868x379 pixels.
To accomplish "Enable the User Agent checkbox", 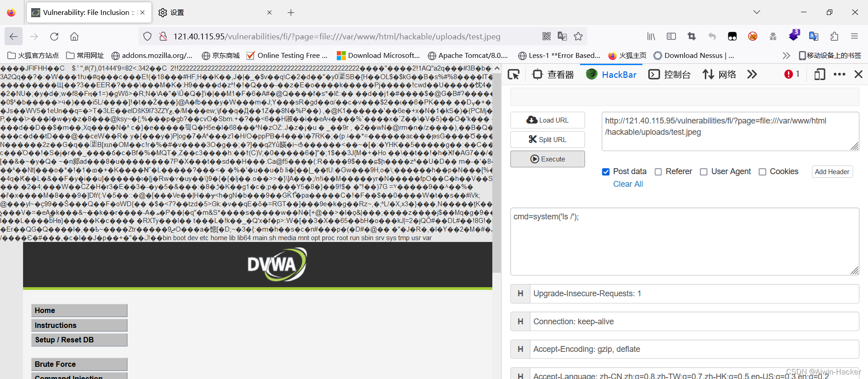I will point(703,172).
